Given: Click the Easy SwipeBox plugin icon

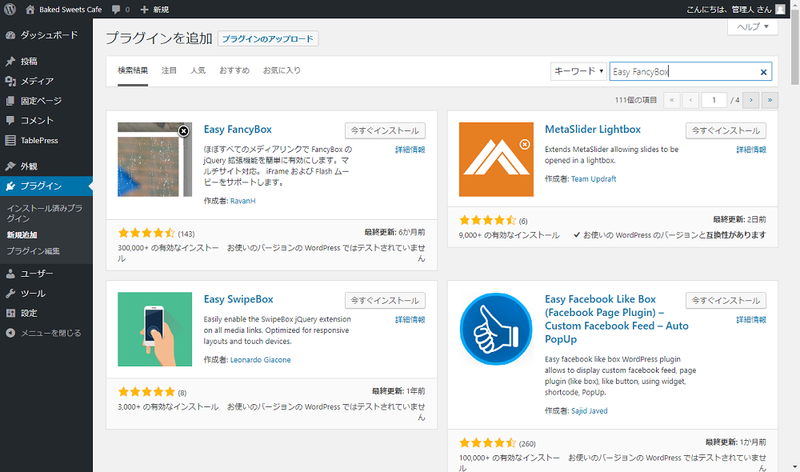Looking at the screenshot, I should coord(155,330).
